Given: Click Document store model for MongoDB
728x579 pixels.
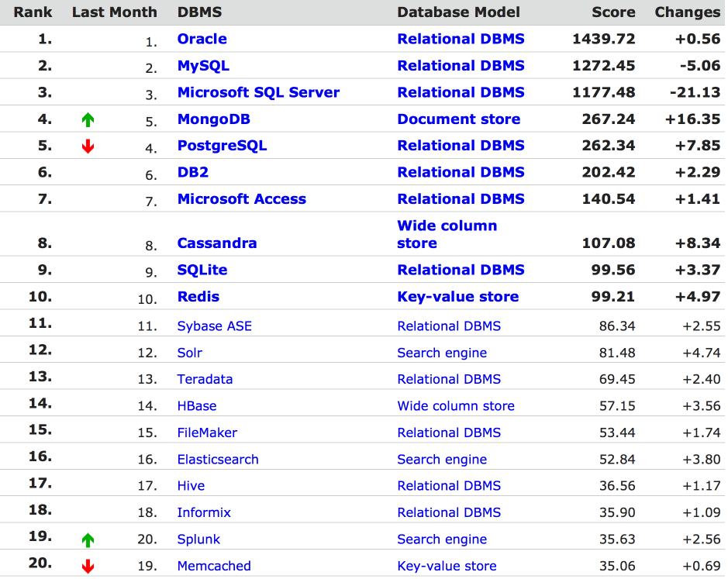Looking at the screenshot, I should [458, 119].
